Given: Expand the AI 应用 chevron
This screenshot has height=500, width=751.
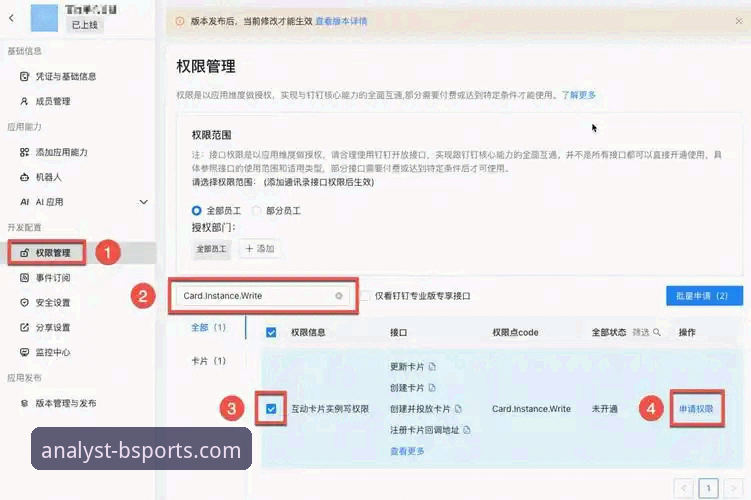Looking at the screenshot, I should click(x=143, y=202).
